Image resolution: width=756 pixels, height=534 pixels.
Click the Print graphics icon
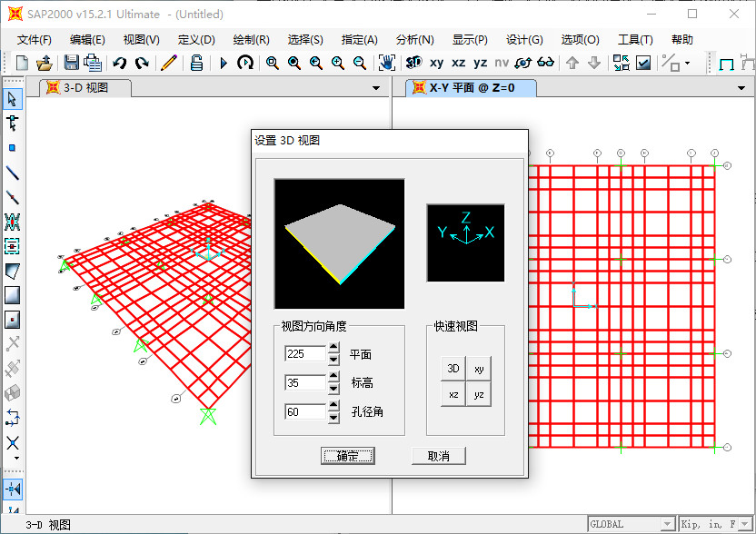click(x=93, y=63)
